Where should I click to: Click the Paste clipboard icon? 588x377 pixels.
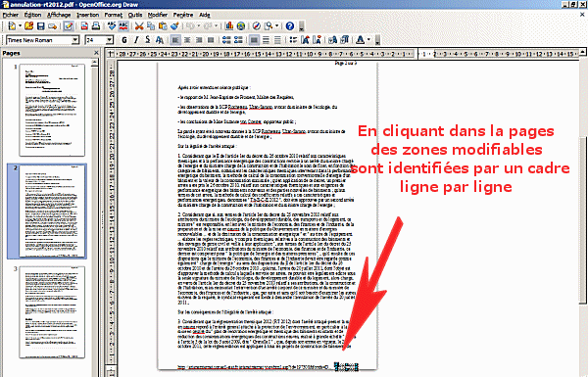point(163,25)
